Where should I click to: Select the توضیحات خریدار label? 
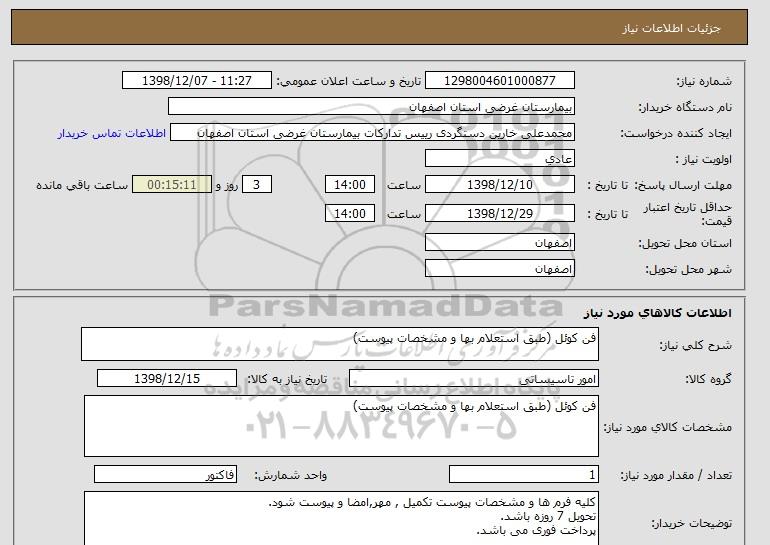[691, 524]
